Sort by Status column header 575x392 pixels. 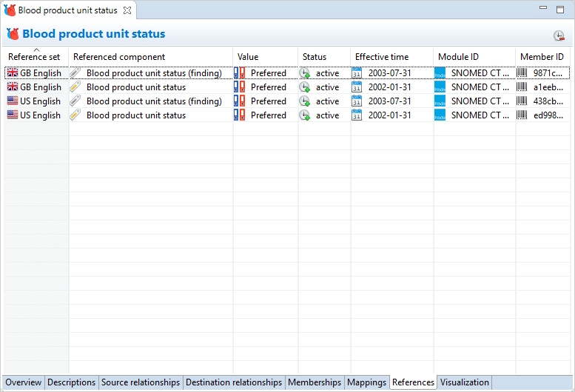tap(315, 57)
